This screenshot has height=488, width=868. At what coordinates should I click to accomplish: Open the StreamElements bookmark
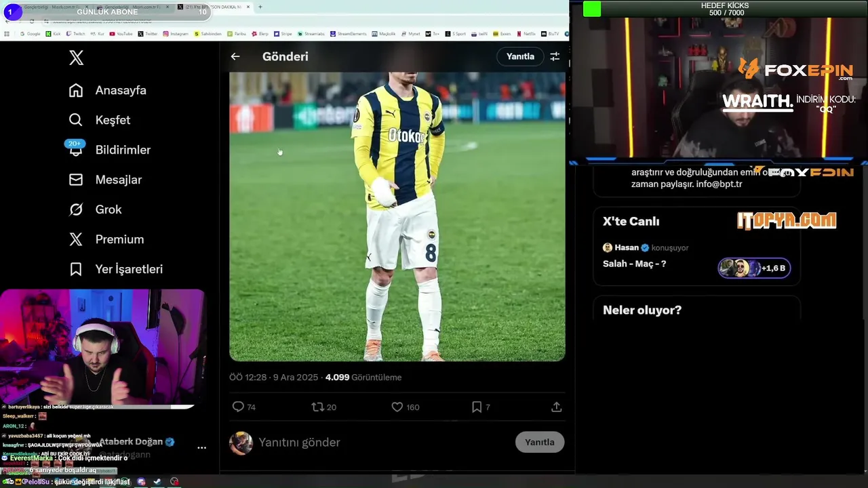tap(348, 33)
